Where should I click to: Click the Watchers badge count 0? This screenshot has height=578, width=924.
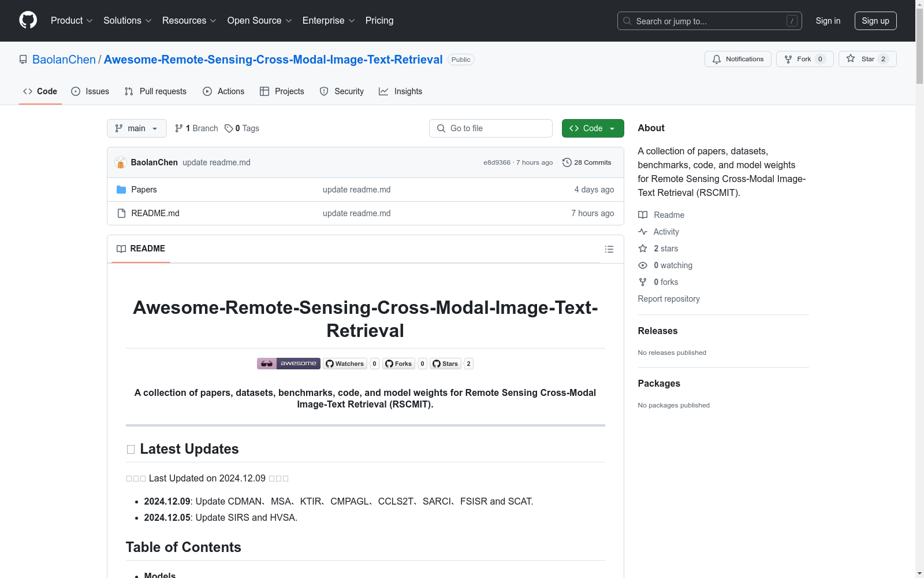[x=374, y=364]
